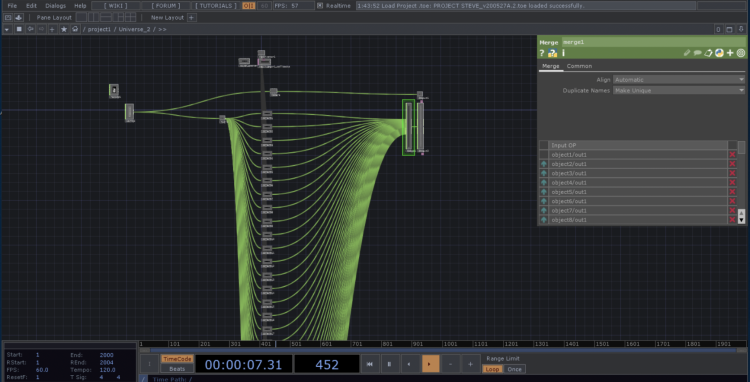The image size is (750, 382).
Task: Open Duplicate Names dropdown
Action: pos(679,90)
